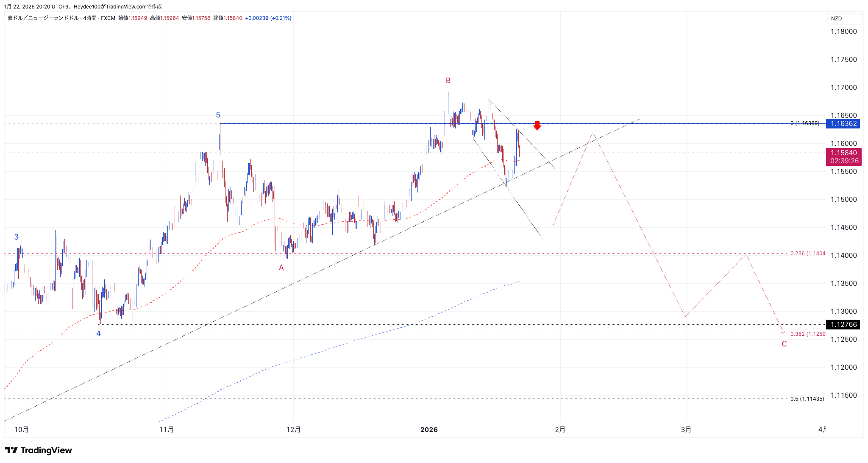Select blue wave label 5
This screenshot has height=463, width=868.
click(218, 115)
